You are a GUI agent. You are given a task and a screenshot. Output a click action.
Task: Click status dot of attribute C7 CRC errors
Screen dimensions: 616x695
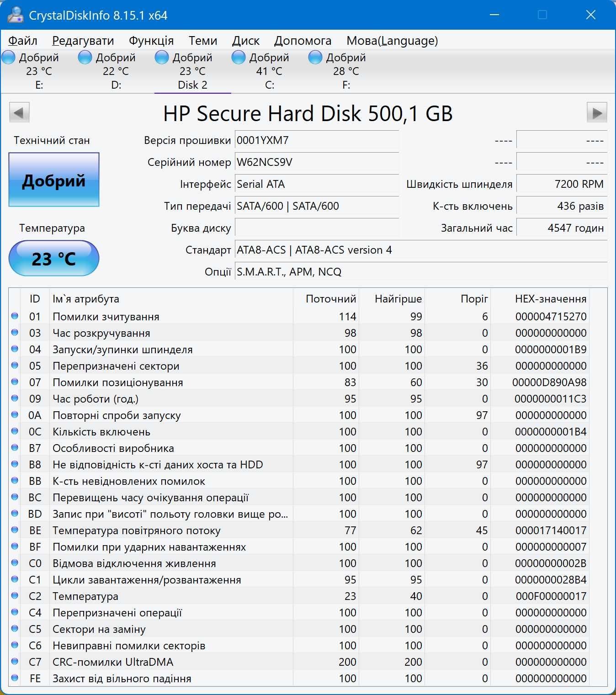tap(15, 661)
